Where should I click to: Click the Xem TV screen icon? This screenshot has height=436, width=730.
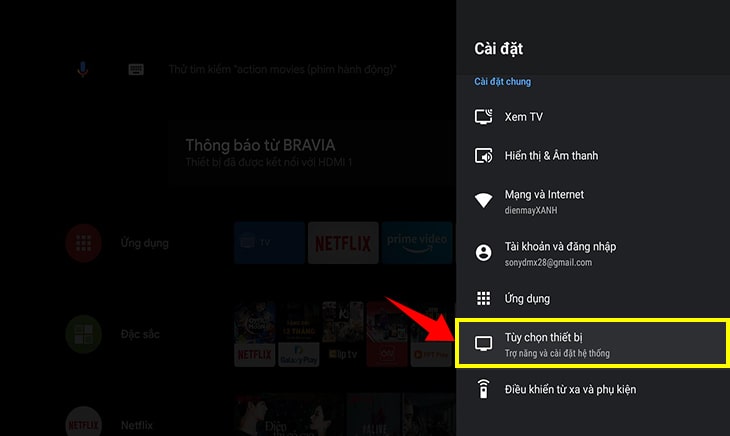[484, 117]
